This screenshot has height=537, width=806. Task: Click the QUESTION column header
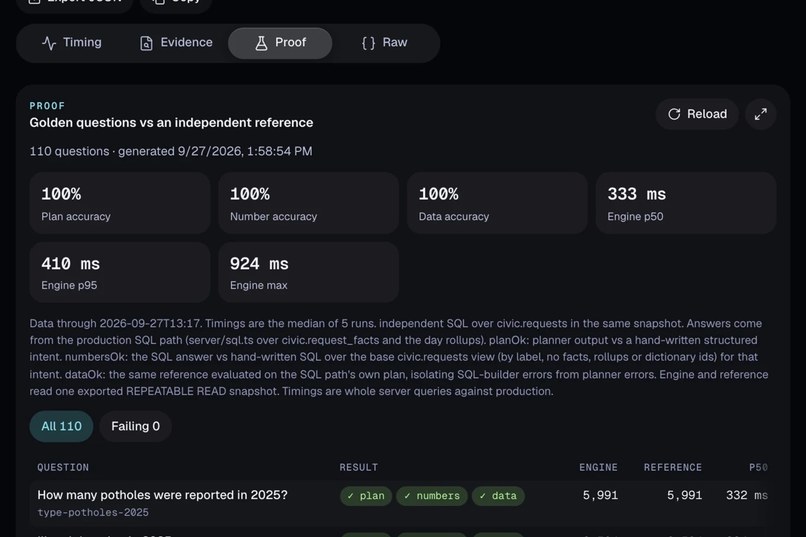[63, 468]
